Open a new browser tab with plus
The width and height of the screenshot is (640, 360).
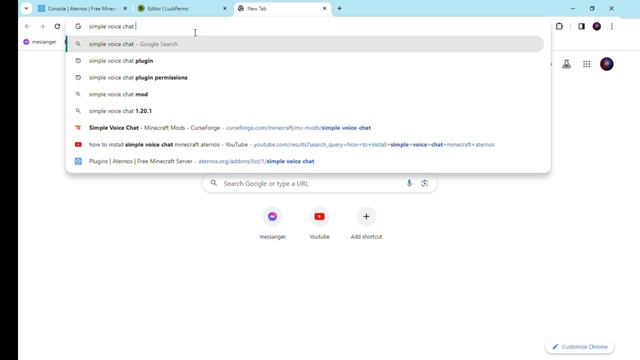coord(340,8)
